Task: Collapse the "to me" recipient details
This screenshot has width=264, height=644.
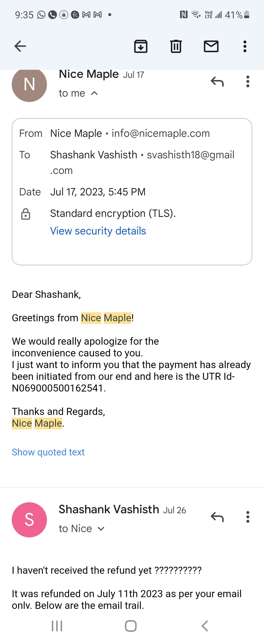Action: pos(94,93)
